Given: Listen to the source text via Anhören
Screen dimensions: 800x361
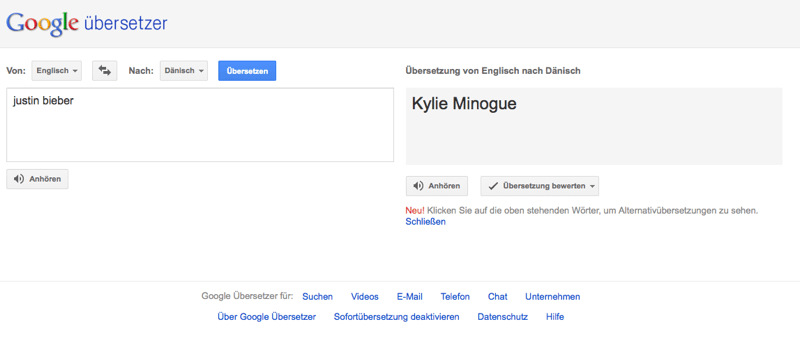Looking at the screenshot, I should 37,179.
